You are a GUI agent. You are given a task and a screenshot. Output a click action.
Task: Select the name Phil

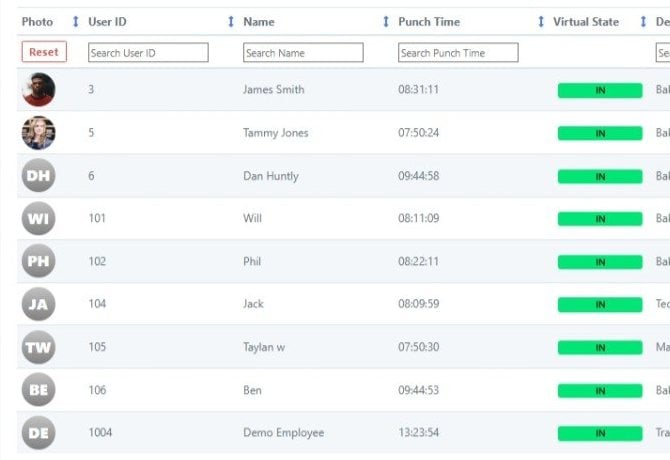coord(252,261)
